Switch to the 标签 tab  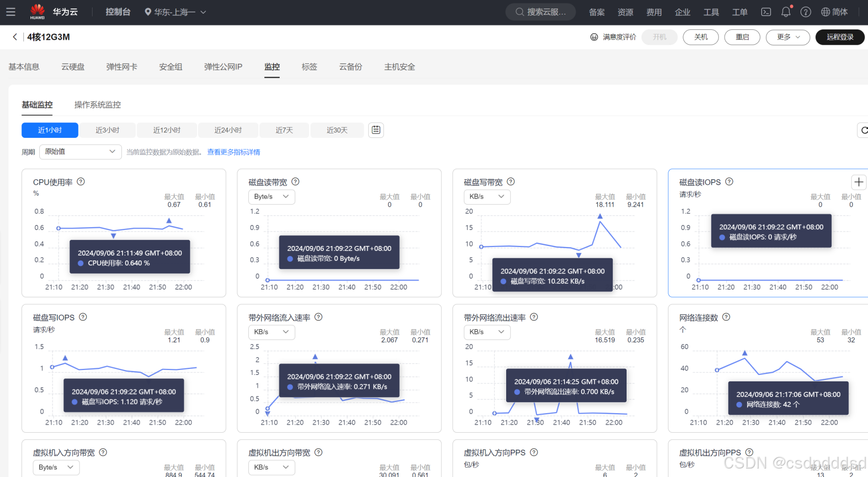[309, 67]
